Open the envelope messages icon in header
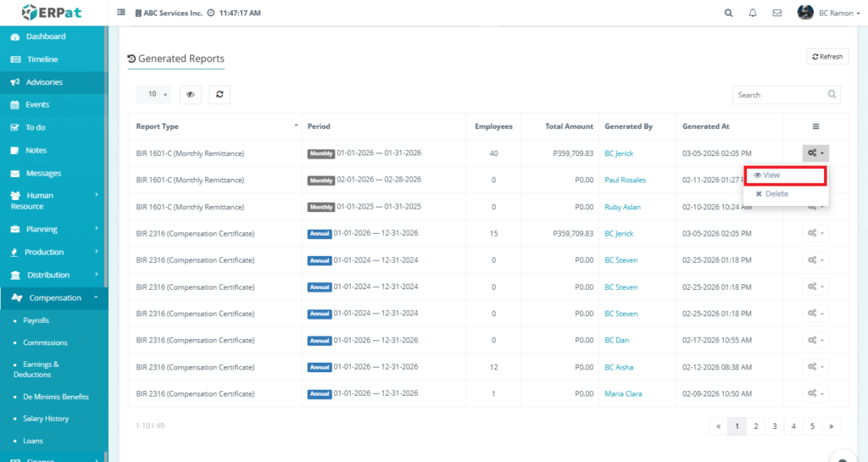868x462 pixels. [777, 14]
